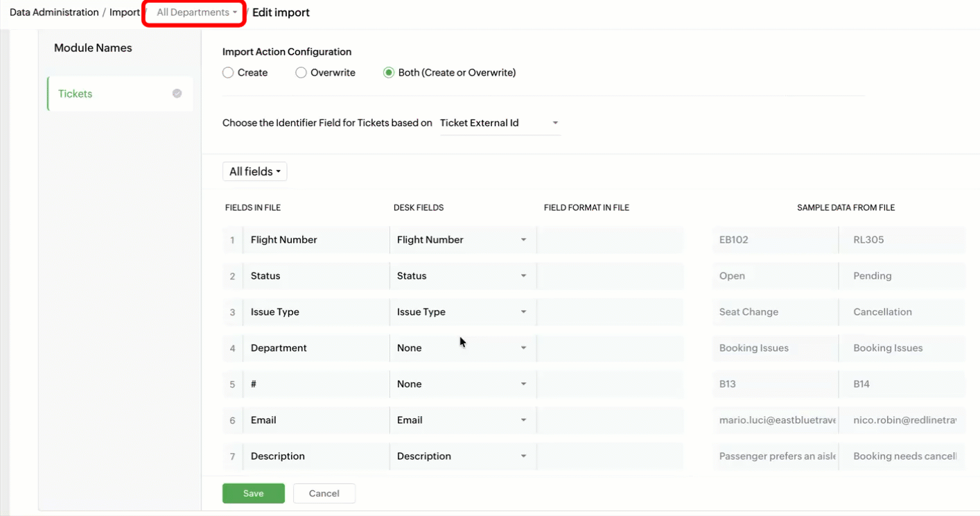Viewport: 980px width, 516px height.
Task: Select the Overwrite radio button
Action: [301, 73]
